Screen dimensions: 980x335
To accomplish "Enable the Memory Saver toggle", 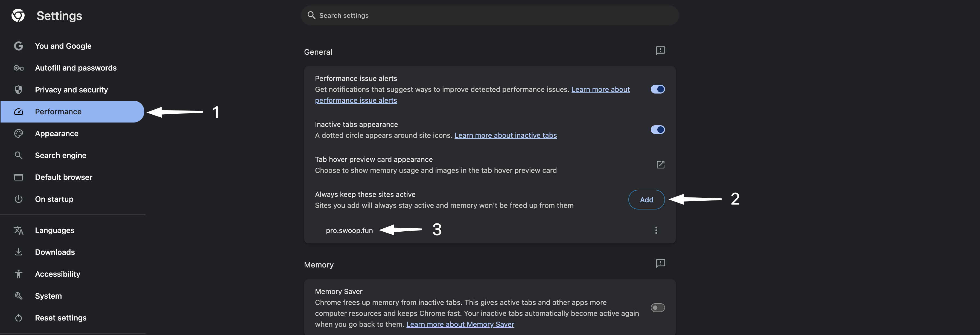I will [x=657, y=308].
